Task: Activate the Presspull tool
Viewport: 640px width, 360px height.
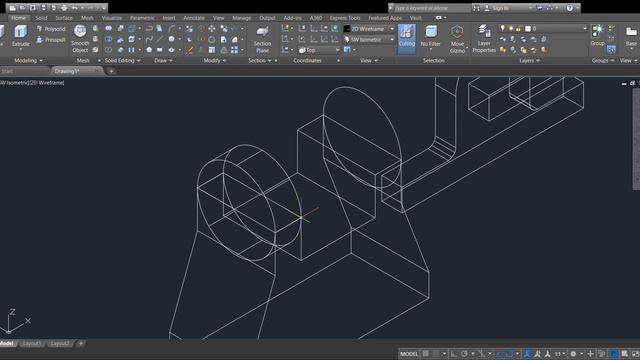Action: [x=51, y=40]
